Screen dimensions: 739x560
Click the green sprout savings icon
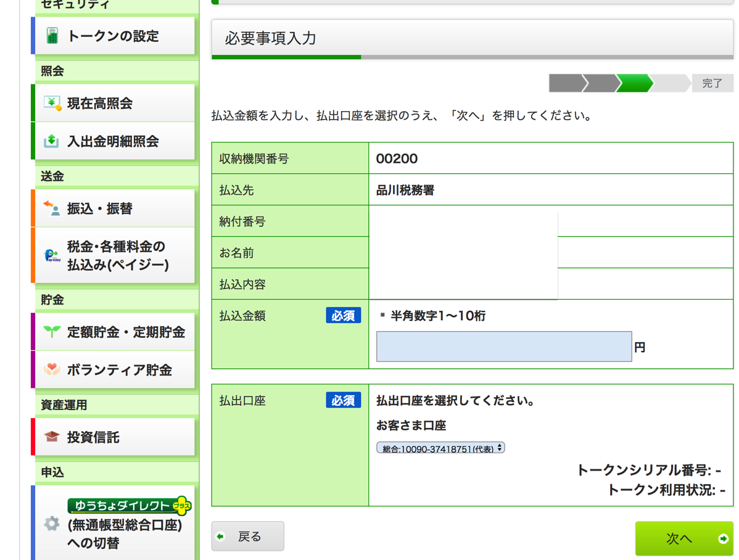click(52, 332)
